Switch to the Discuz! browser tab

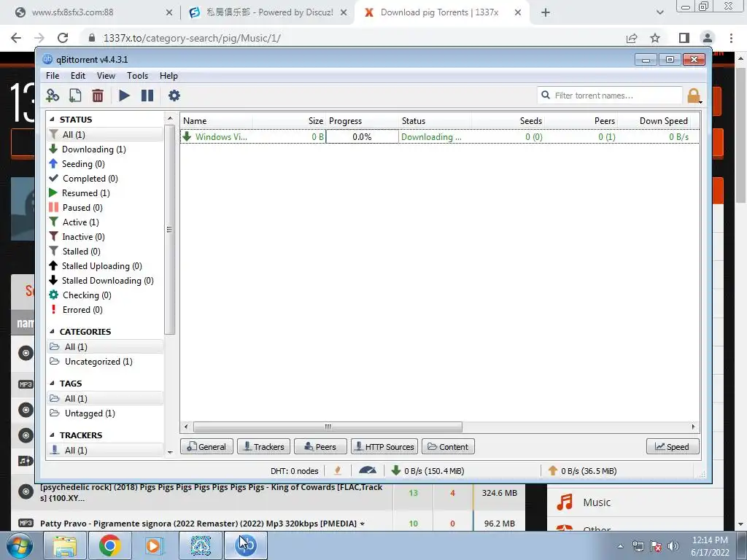pos(267,12)
